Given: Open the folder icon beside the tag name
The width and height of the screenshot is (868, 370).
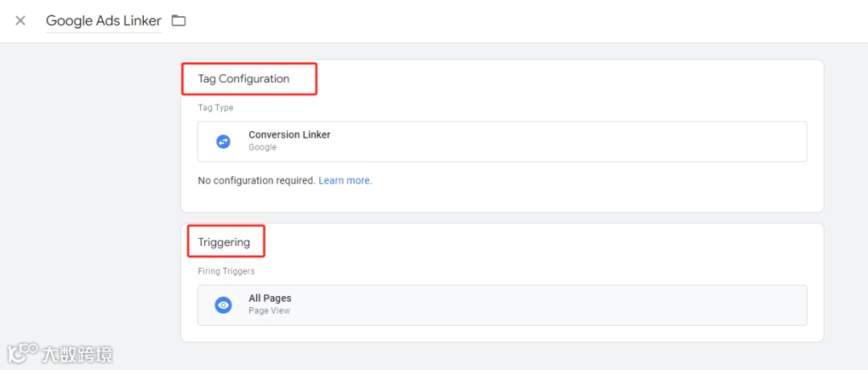Looking at the screenshot, I should point(178,21).
